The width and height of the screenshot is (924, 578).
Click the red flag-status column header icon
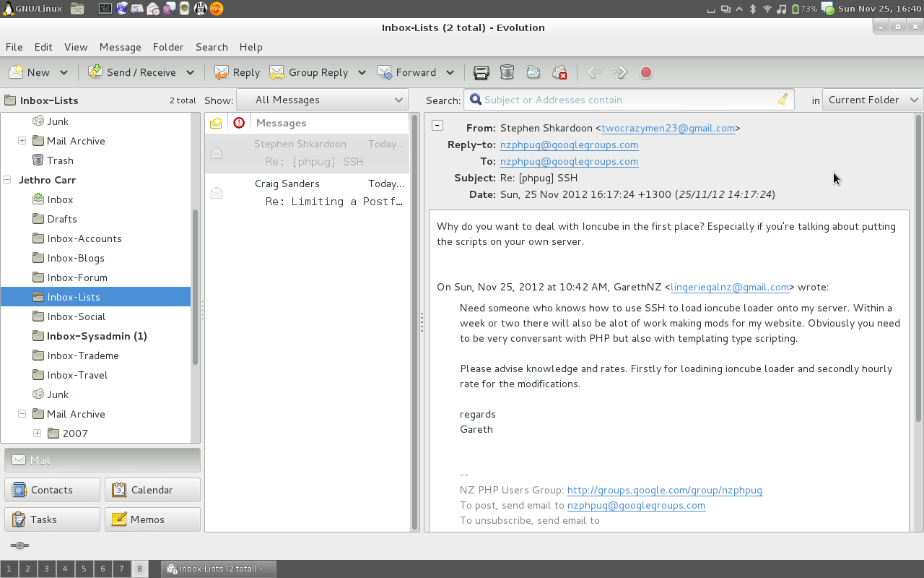tap(239, 123)
